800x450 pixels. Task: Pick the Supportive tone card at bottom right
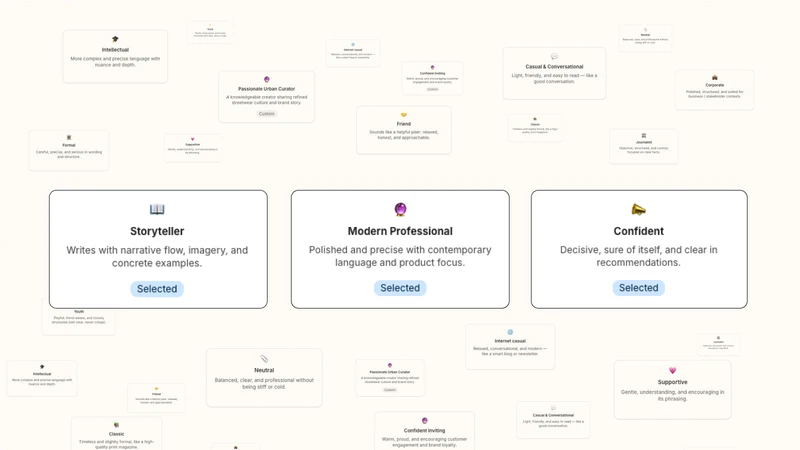tap(672, 390)
